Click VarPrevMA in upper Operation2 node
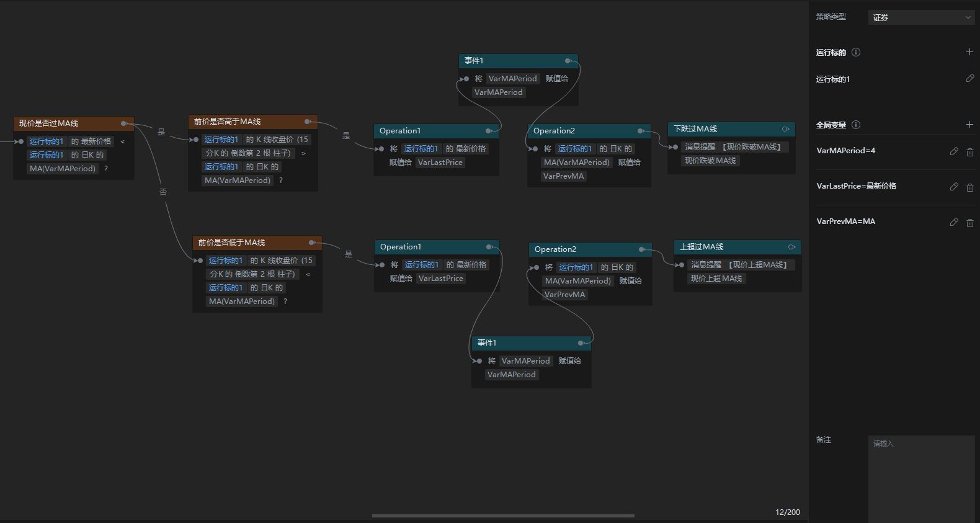Viewport: 980px width, 523px height. pos(563,176)
